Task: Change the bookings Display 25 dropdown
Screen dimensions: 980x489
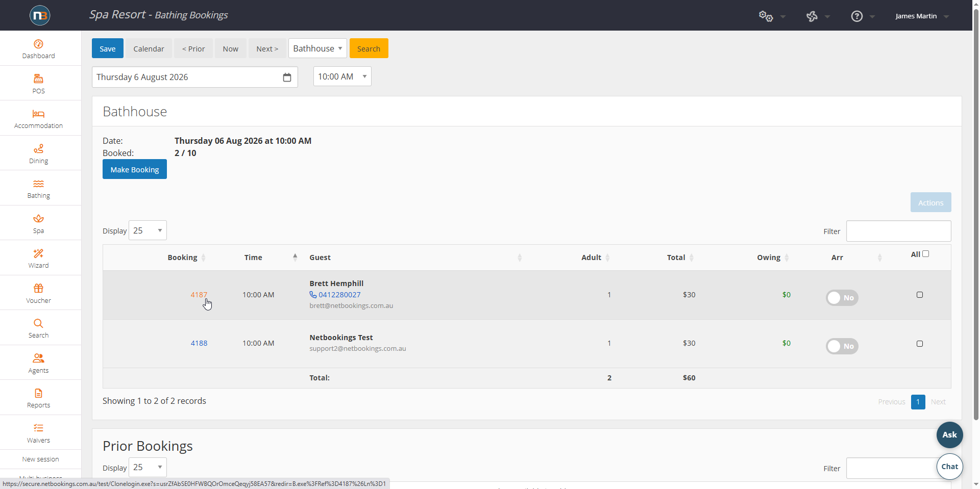Action: [148, 230]
